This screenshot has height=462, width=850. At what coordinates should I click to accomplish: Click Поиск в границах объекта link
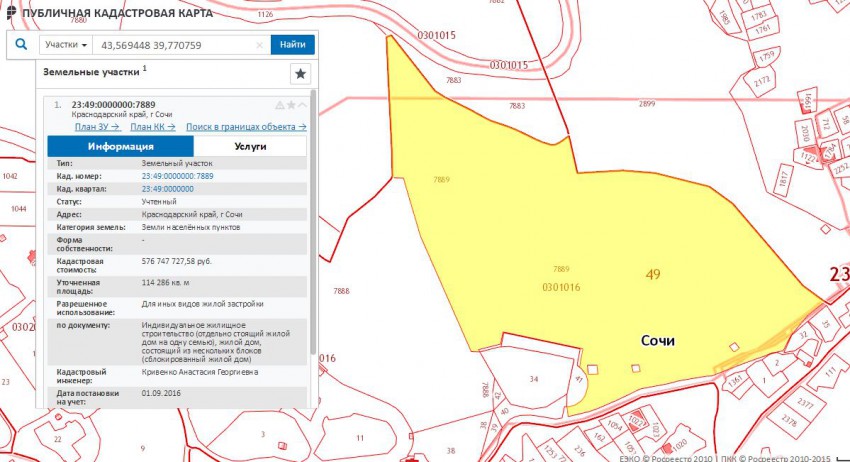coord(245,126)
